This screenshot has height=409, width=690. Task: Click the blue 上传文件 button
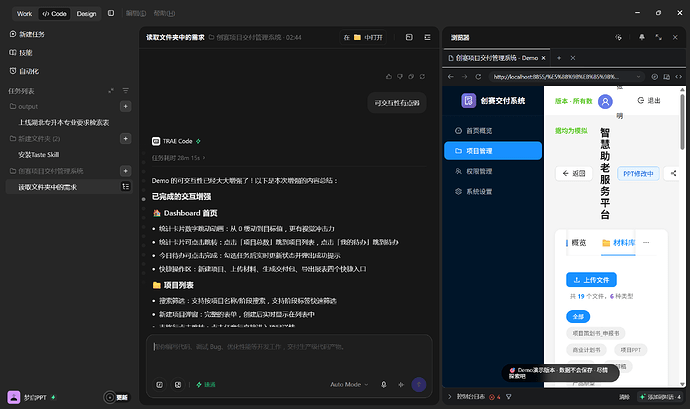point(591,280)
